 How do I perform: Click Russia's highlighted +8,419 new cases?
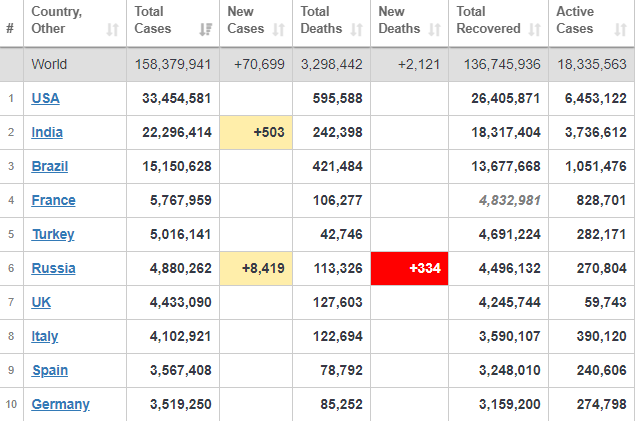click(x=256, y=268)
